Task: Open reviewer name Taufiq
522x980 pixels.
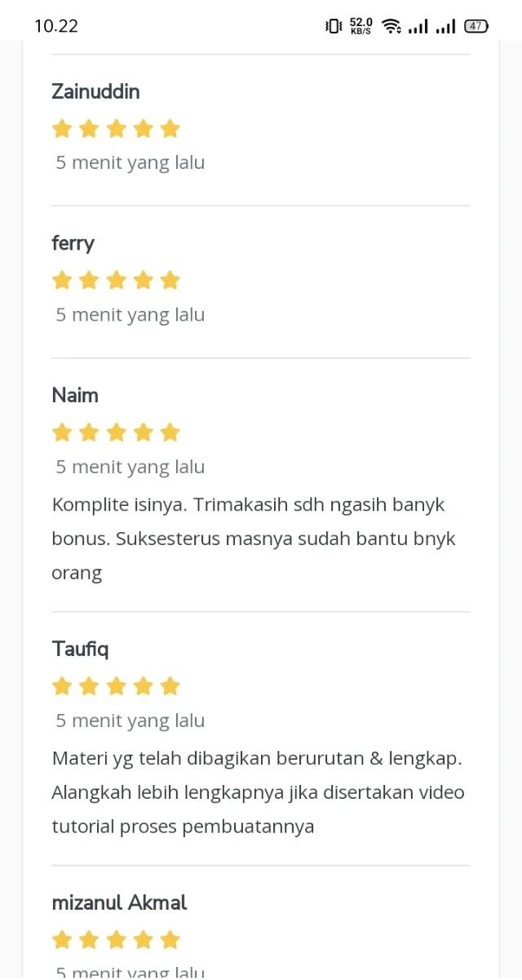Action: 80,649
